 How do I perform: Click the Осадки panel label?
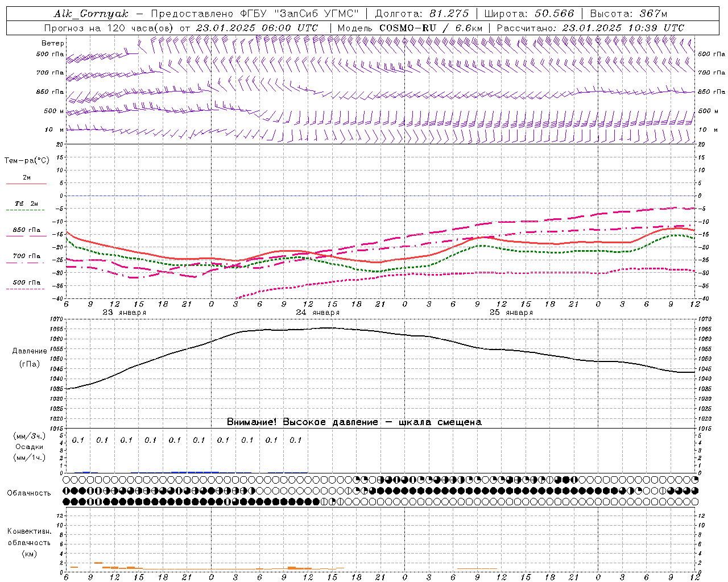(x=30, y=447)
